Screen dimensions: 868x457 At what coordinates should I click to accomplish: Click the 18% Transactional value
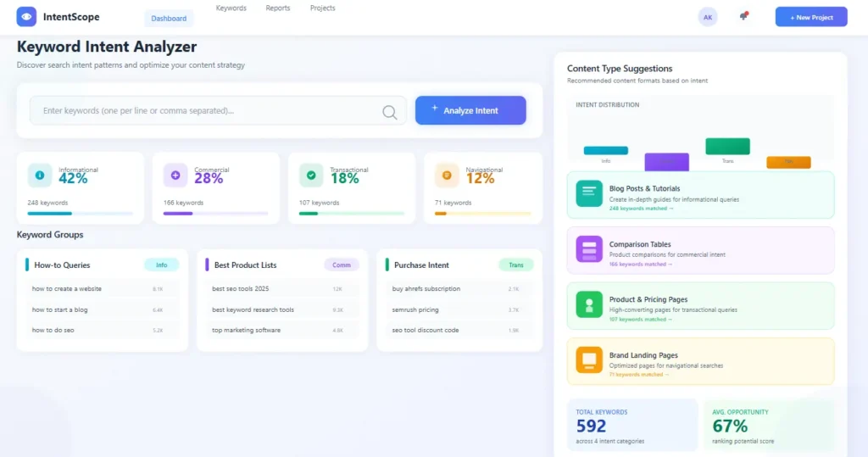(344, 178)
